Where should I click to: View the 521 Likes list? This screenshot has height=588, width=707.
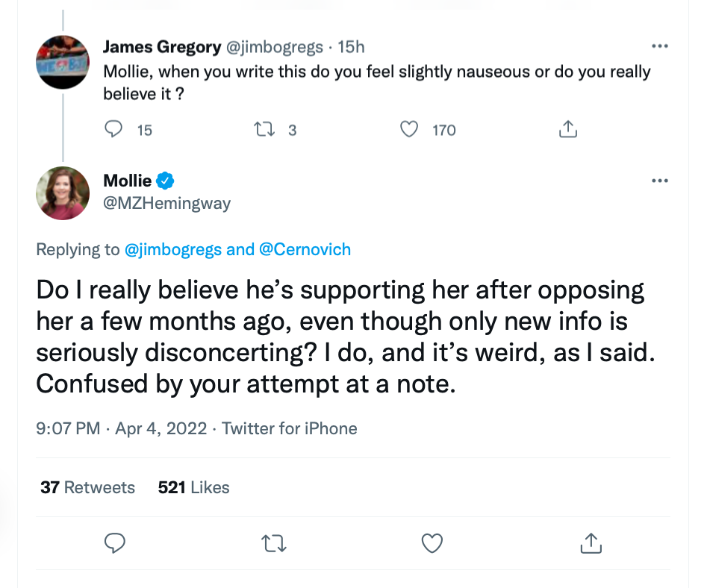(x=193, y=487)
